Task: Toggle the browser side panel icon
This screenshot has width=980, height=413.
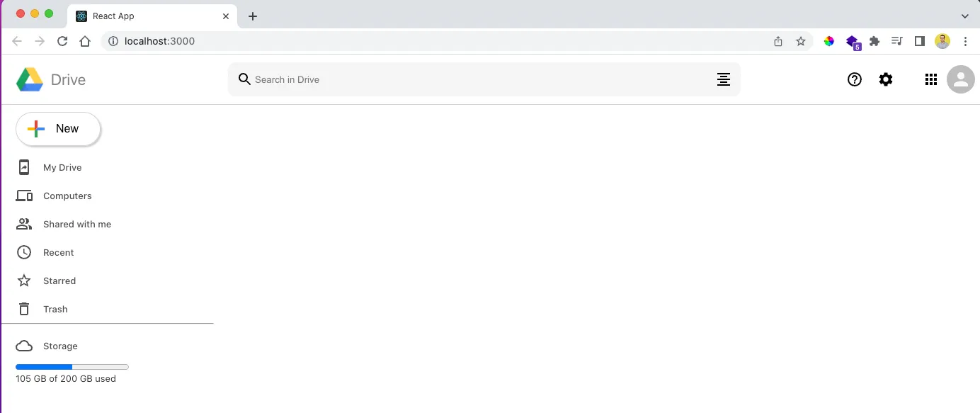Action: pos(920,41)
